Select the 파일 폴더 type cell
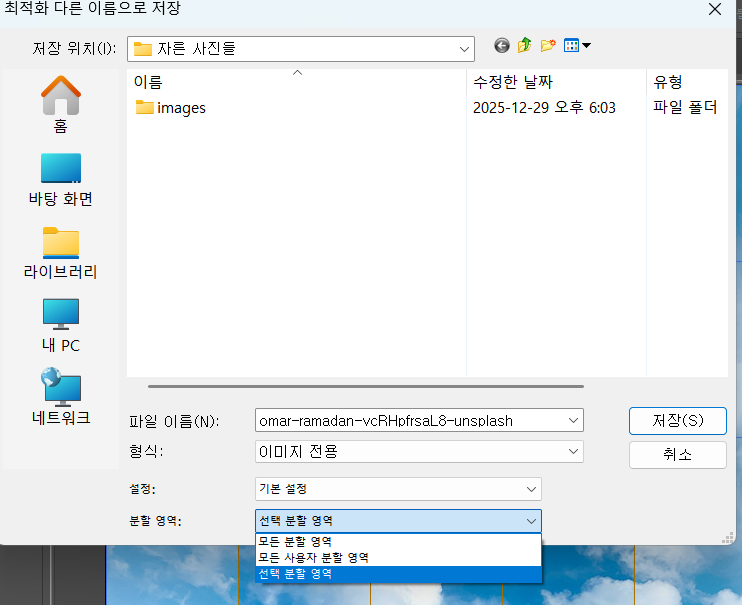Viewport: 742px width, 605px height. point(685,107)
